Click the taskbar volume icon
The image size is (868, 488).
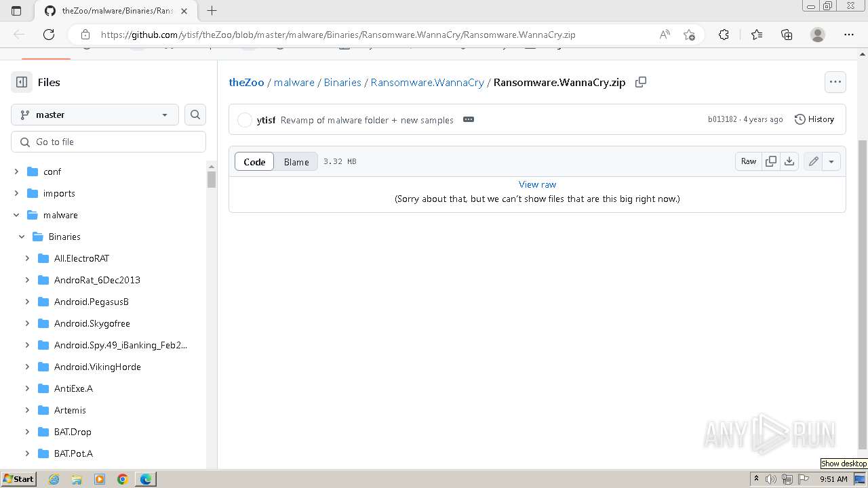tap(771, 479)
